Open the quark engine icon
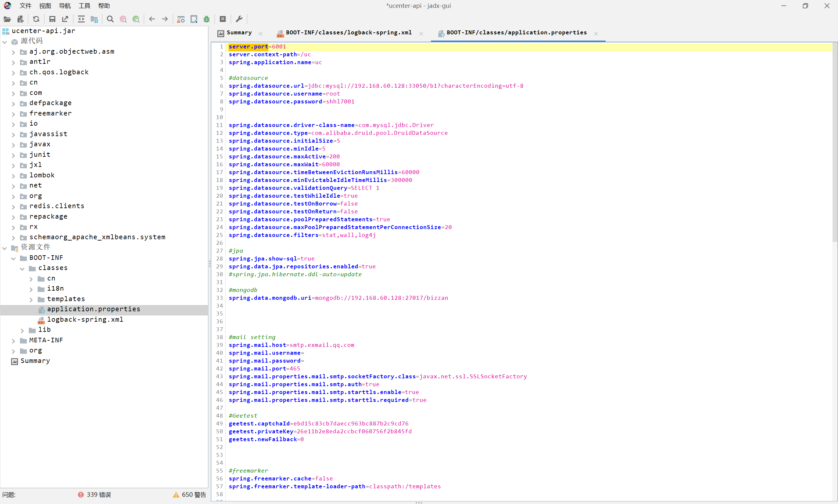 (194, 19)
